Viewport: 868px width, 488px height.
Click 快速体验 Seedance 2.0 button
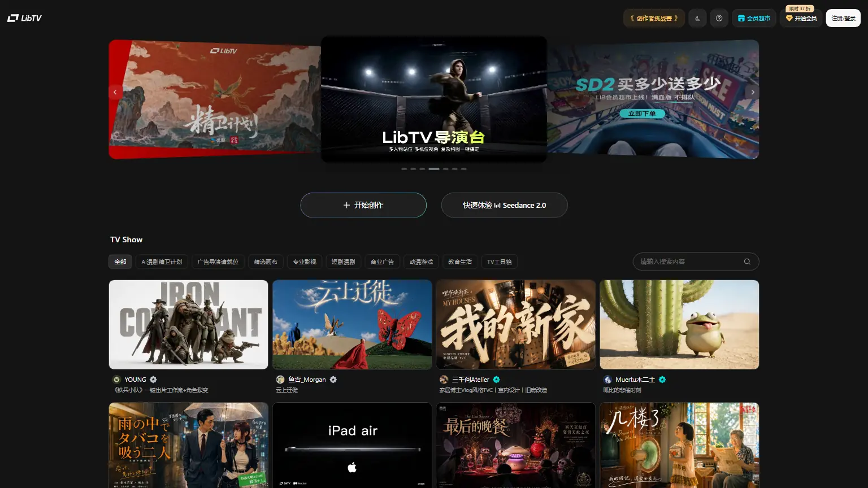(504, 205)
